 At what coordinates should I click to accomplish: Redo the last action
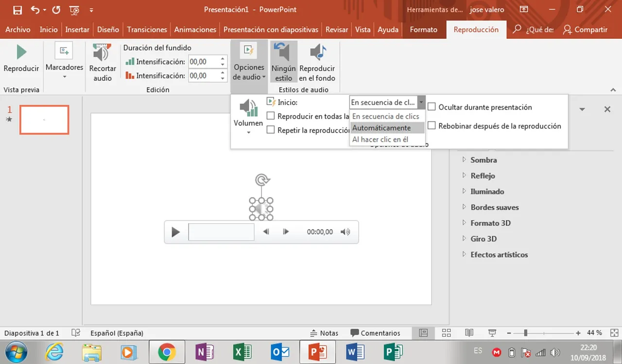pos(56,10)
